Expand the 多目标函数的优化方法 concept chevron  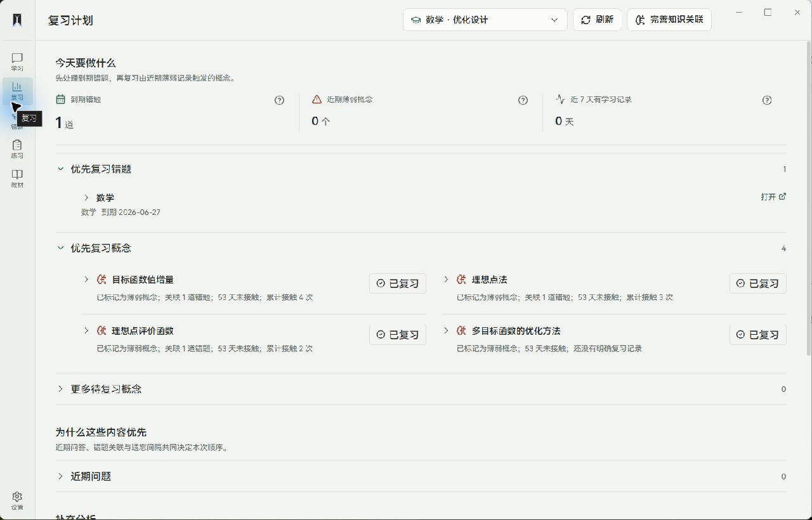446,330
